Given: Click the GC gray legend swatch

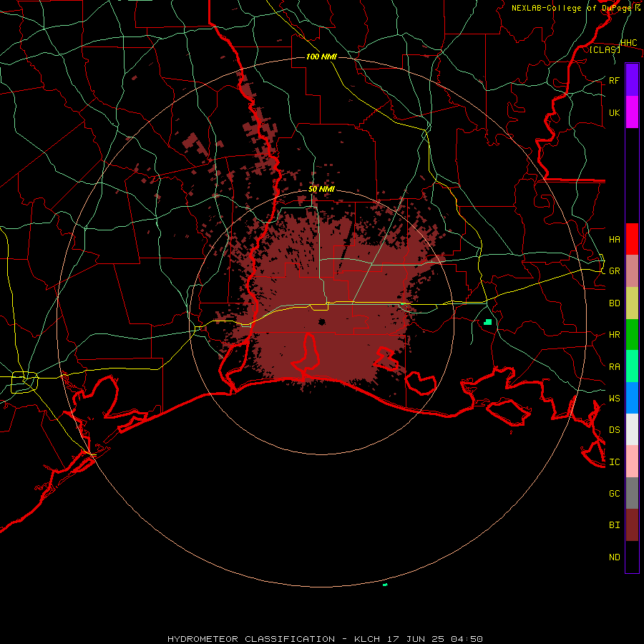Looking at the screenshot, I should click(632, 493).
